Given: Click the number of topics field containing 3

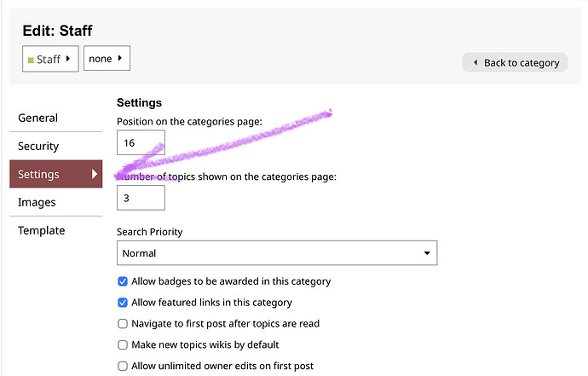Looking at the screenshot, I should (x=141, y=198).
